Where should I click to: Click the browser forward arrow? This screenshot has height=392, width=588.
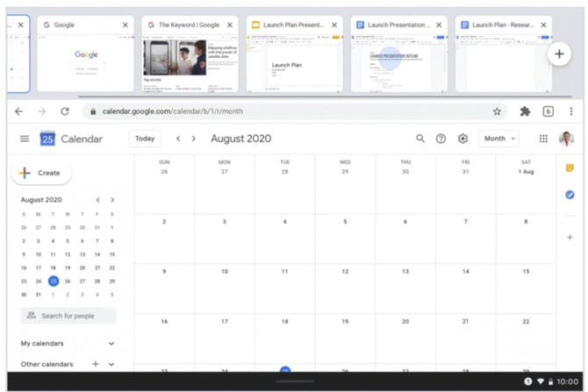pyautogui.click(x=41, y=111)
